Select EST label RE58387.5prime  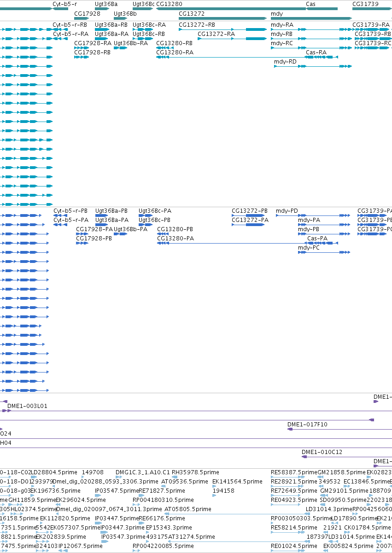[294, 472]
